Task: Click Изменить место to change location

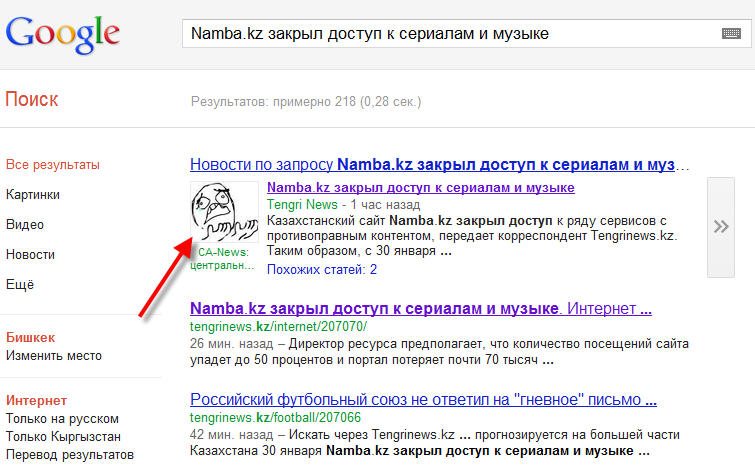Action: pos(54,356)
